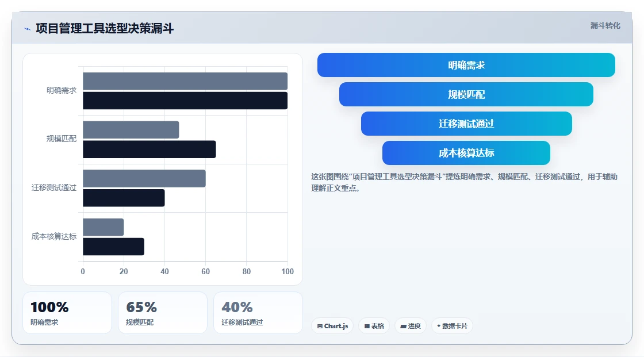Click the axis value 40
The width and height of the screenshot is (644, 357).
pos(164,271)
